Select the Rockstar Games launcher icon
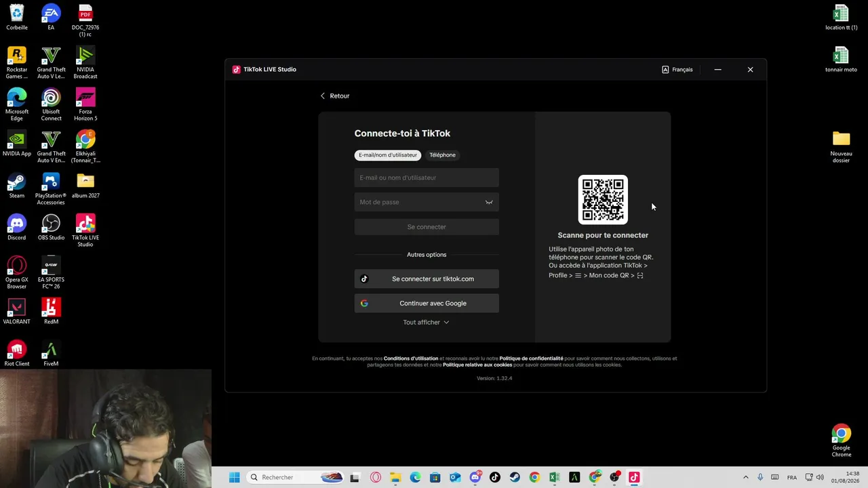The width and height of the screenshot is (868, 488). coord(17,63)
